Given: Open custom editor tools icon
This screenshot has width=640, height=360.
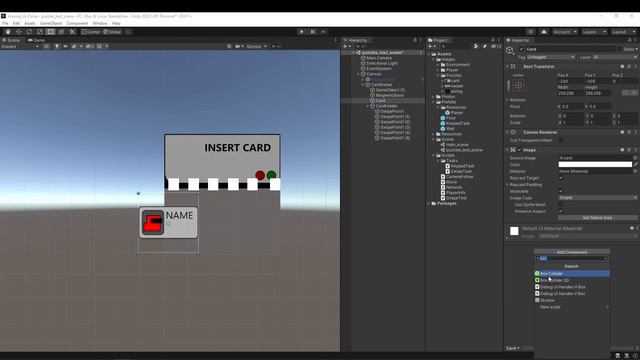Looking at the screenshot, I should coord(72,32).
